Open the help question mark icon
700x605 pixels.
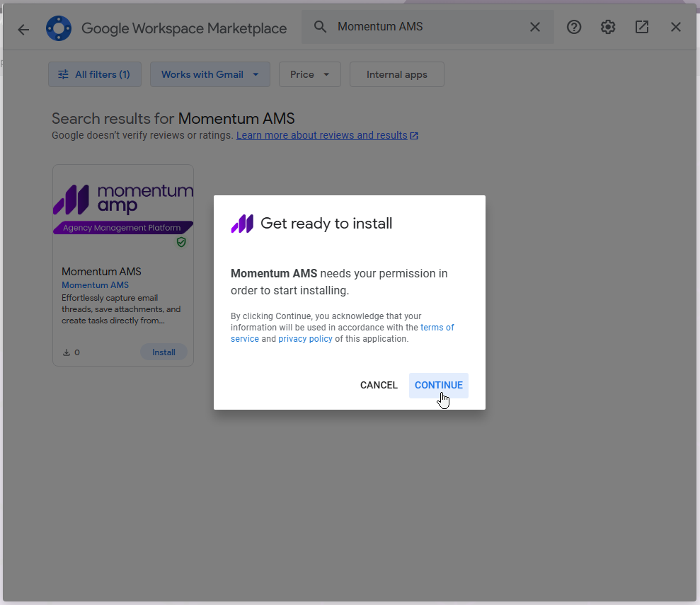tap(574, 27)
